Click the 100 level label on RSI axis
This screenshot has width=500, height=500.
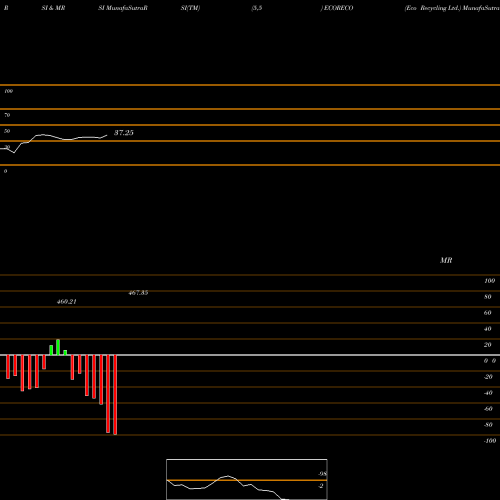[8, 91]
